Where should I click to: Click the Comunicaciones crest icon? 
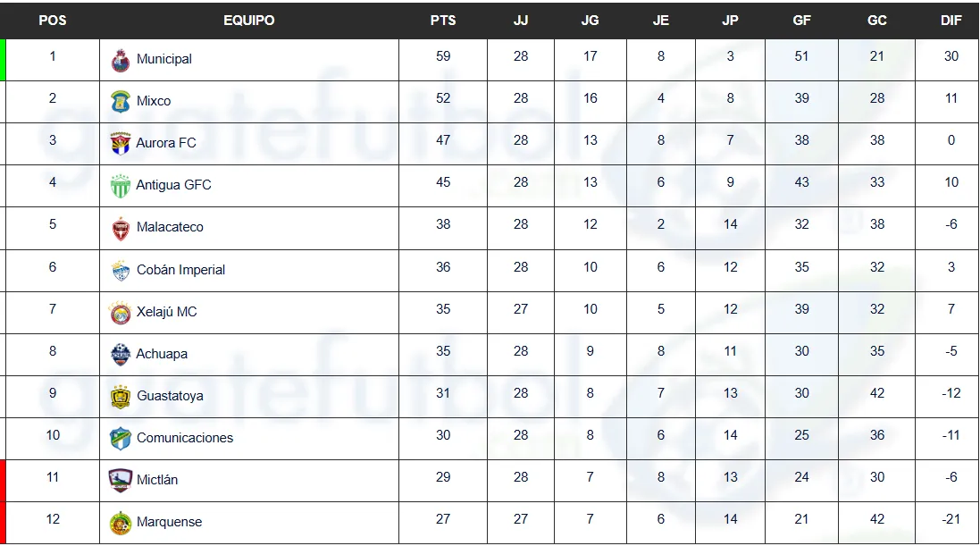click(x=121, y=439)
